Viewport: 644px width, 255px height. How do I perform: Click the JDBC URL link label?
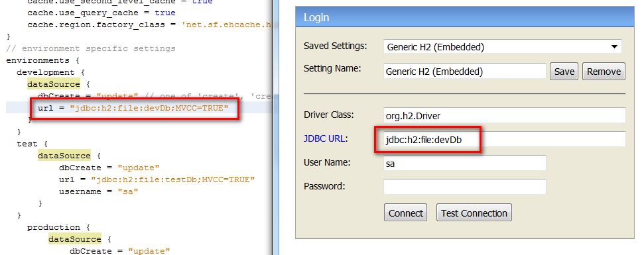click(x=325, y=138)
